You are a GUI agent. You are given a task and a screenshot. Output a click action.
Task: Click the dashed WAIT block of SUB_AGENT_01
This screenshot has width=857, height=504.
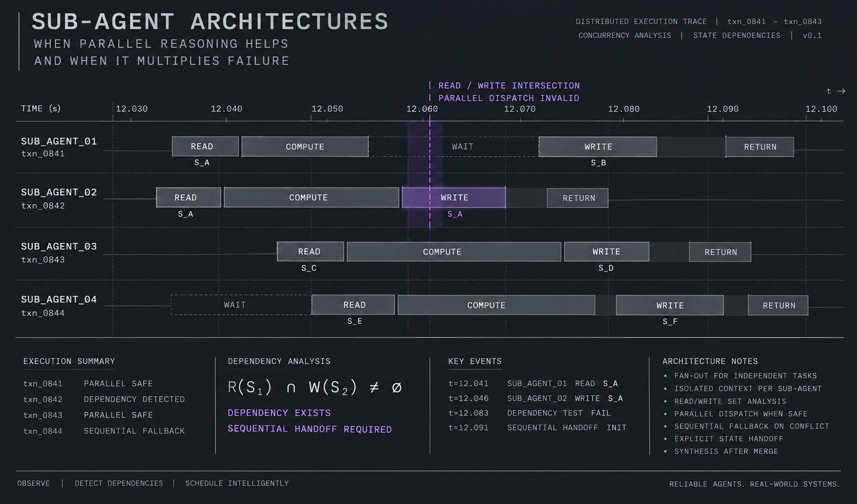(453, 147)
